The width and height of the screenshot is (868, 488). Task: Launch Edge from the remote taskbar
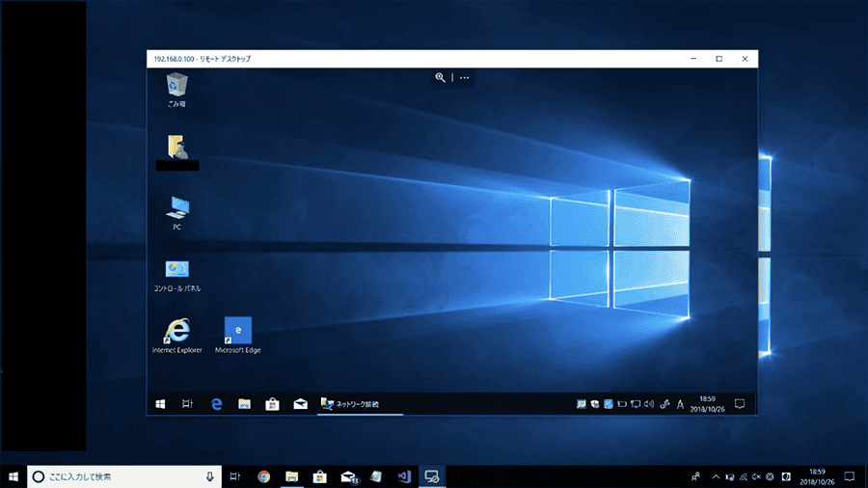216,404
